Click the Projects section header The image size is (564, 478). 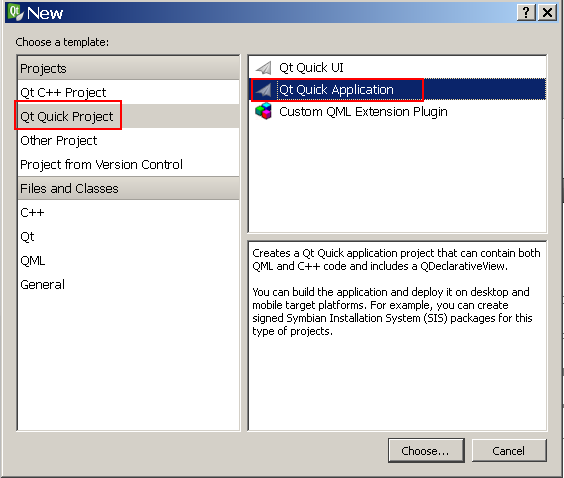(x=128, y=68)
